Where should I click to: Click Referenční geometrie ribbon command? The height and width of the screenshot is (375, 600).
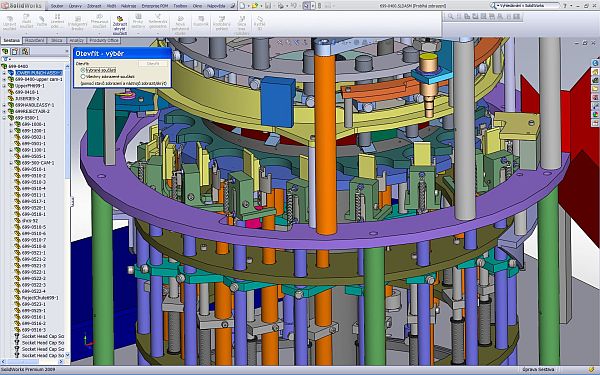(x=158, y=21)
